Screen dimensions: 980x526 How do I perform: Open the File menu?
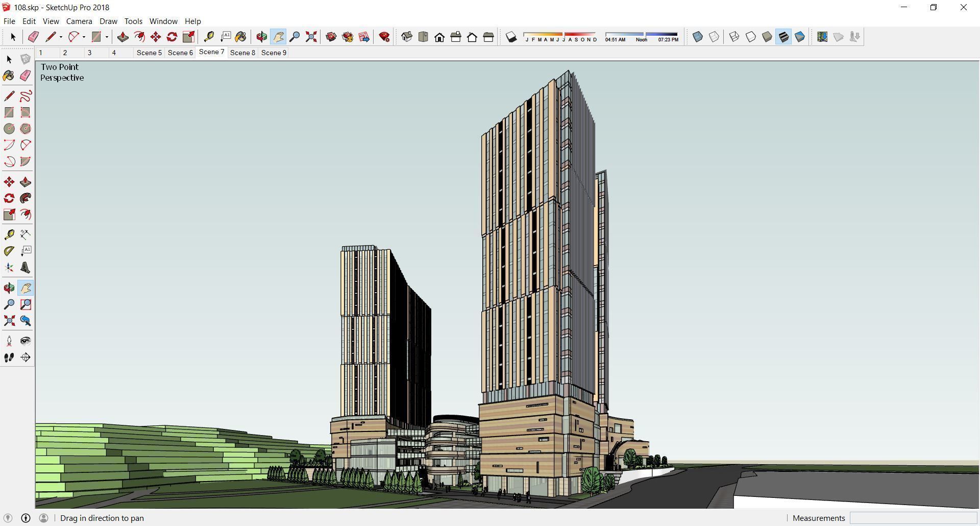pyautogui.click(x=9, y=21)
